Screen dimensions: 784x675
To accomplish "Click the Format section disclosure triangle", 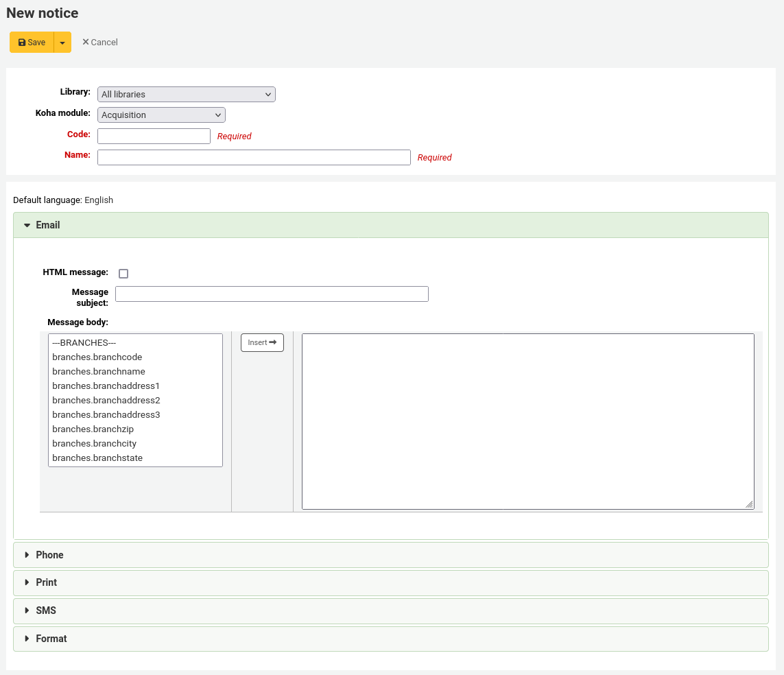I will coord(26,639).
